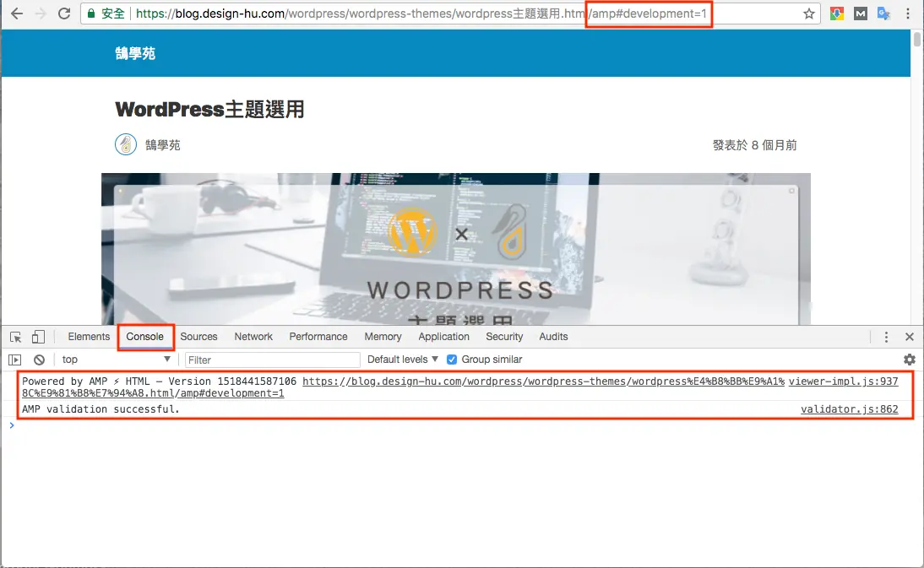Open the viewer-impl.js:937 source link
The image size is (924, 568).
[843, 381]
